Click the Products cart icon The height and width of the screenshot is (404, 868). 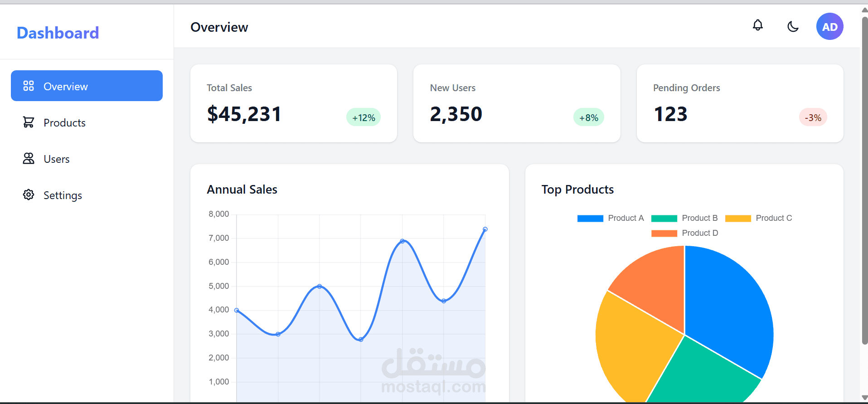click(x=29, y=122)
